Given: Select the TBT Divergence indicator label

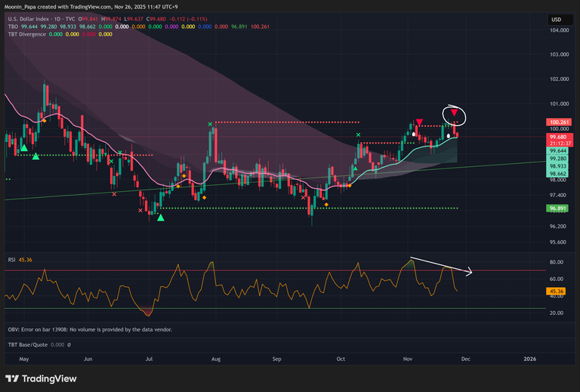Looking at the screenshot, I should [x=27, y=34].
